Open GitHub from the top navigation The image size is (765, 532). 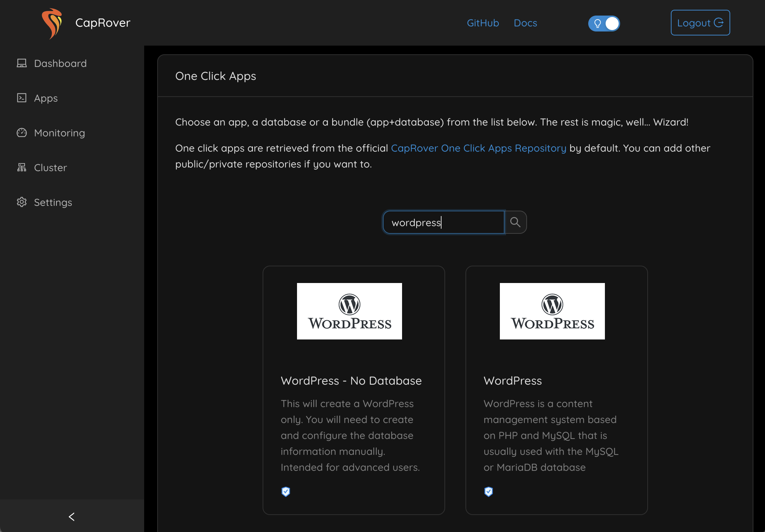pos(483,23)
